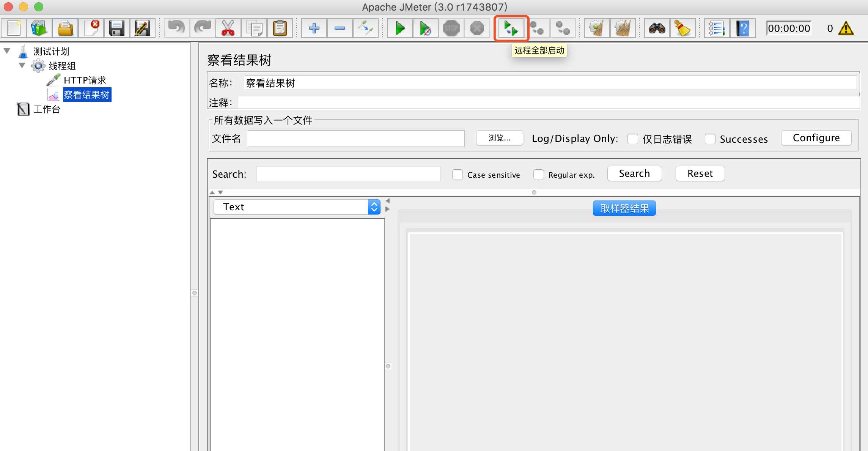868x451 pixels.
Task: Click the results pane divider handle
Action: pos(388,366)
